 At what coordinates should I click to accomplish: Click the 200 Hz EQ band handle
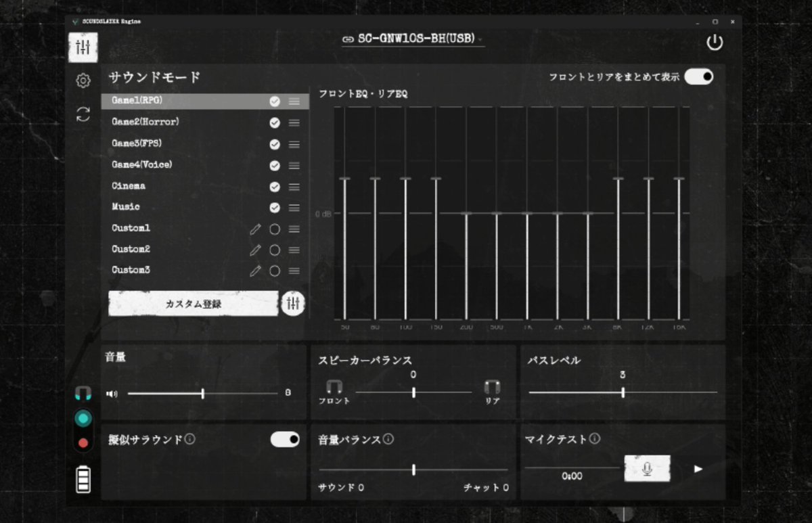[x=466, y=214]
